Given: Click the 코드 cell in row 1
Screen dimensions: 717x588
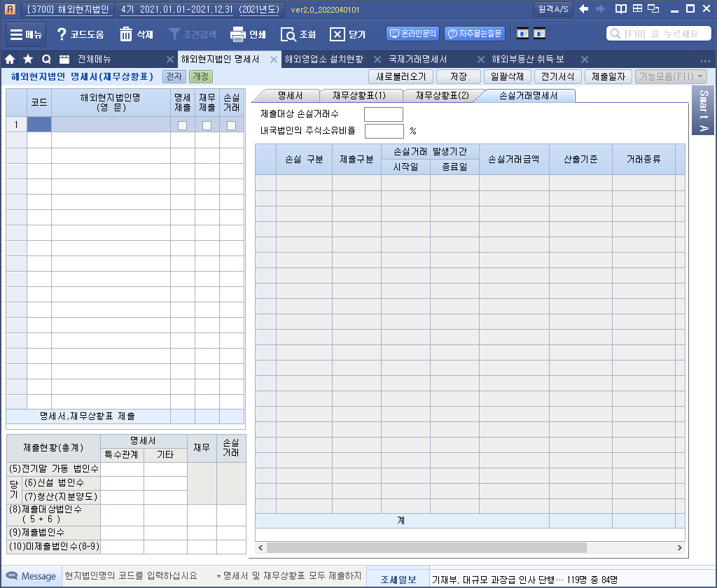Looking at the screenshot, I should (39, 125).
